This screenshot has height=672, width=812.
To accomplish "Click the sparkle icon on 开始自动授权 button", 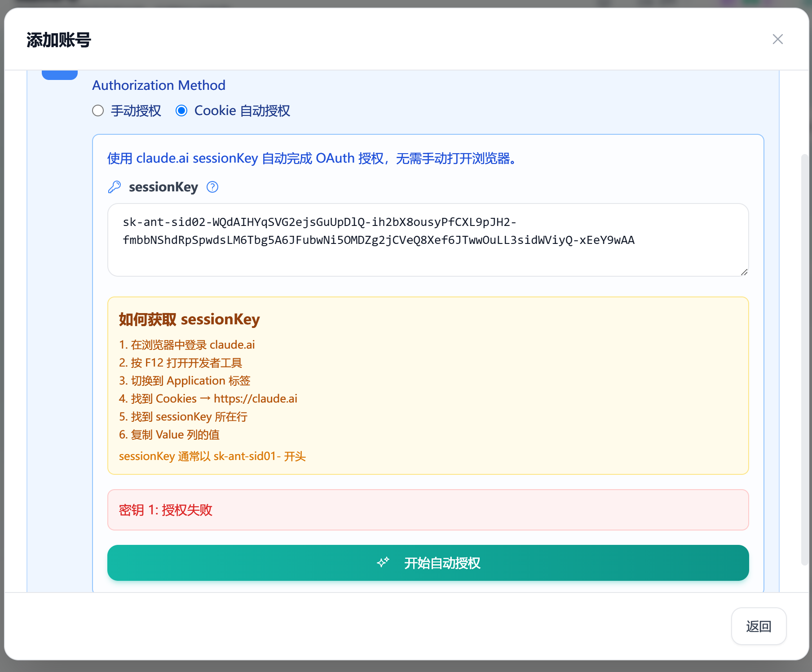I will click(x=383, y=562).
